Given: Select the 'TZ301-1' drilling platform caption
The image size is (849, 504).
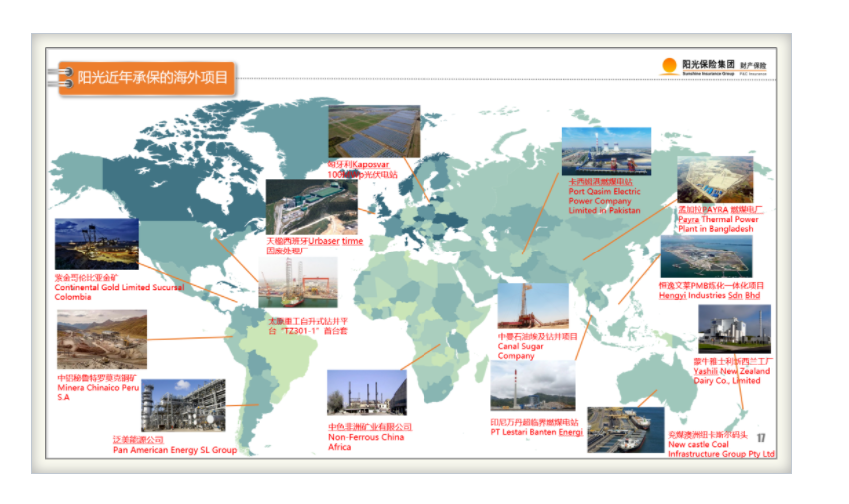Looking at the screenshot, I should tap(308, 326).
